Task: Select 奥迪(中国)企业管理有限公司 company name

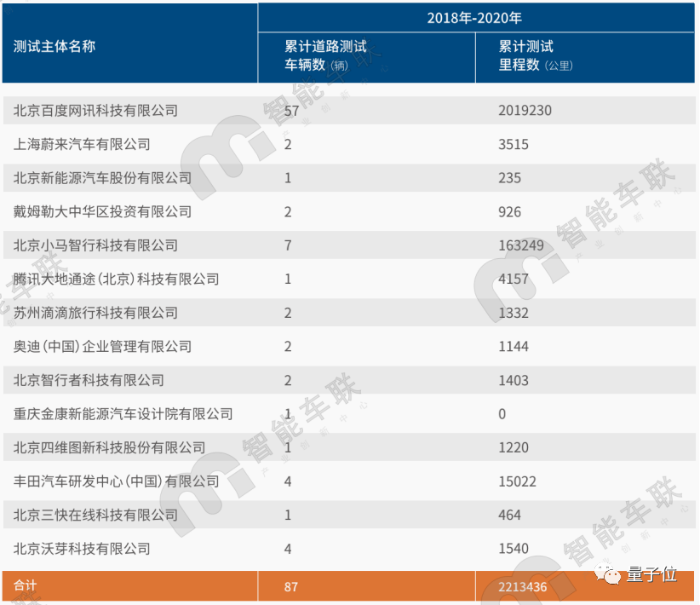Action: click(102, 346)
